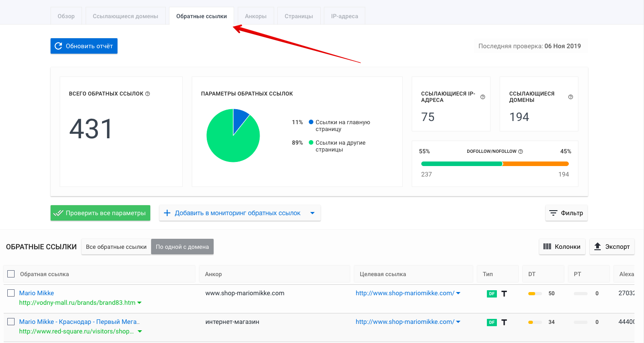The height and width of the screenshot is (343, 644).
Task: Click help icon beside Всего обратных ссылок
Action: [148, 94]
